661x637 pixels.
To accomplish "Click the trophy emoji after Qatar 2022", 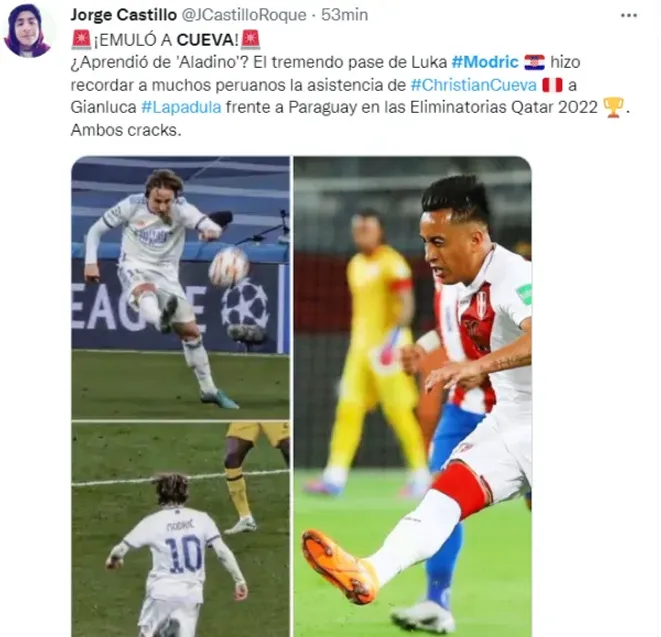I will tap(613, 108).
